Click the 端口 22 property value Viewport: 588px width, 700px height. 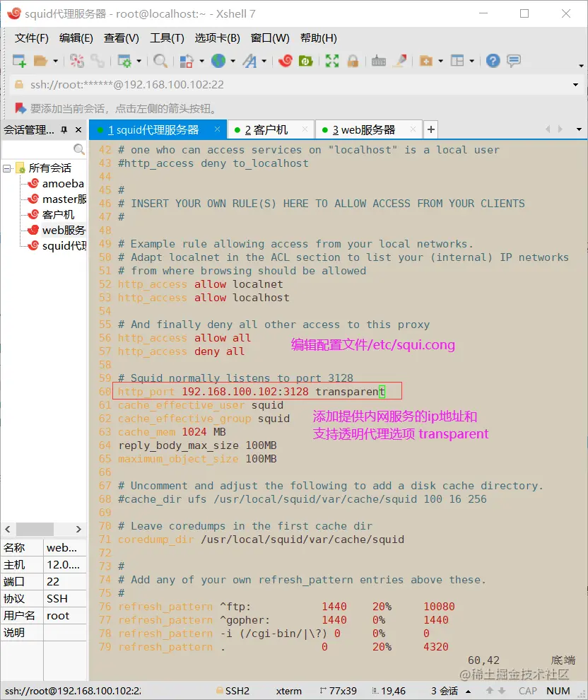click(65, 582)
